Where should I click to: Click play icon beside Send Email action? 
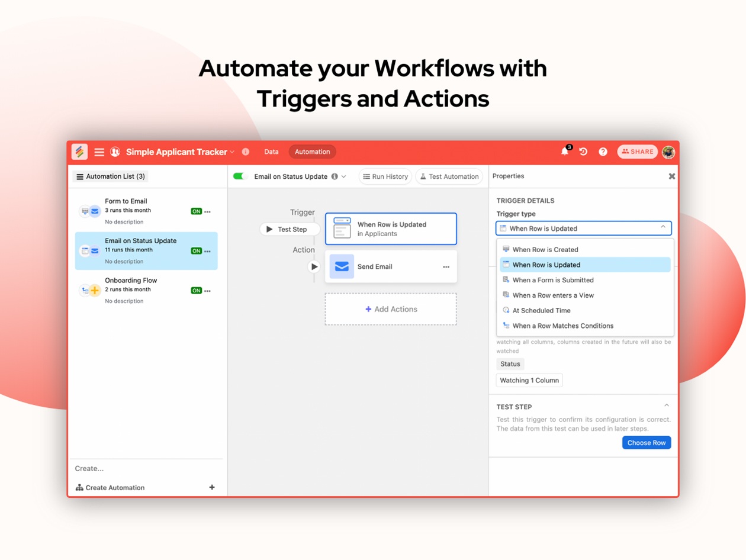pos(314,267)
